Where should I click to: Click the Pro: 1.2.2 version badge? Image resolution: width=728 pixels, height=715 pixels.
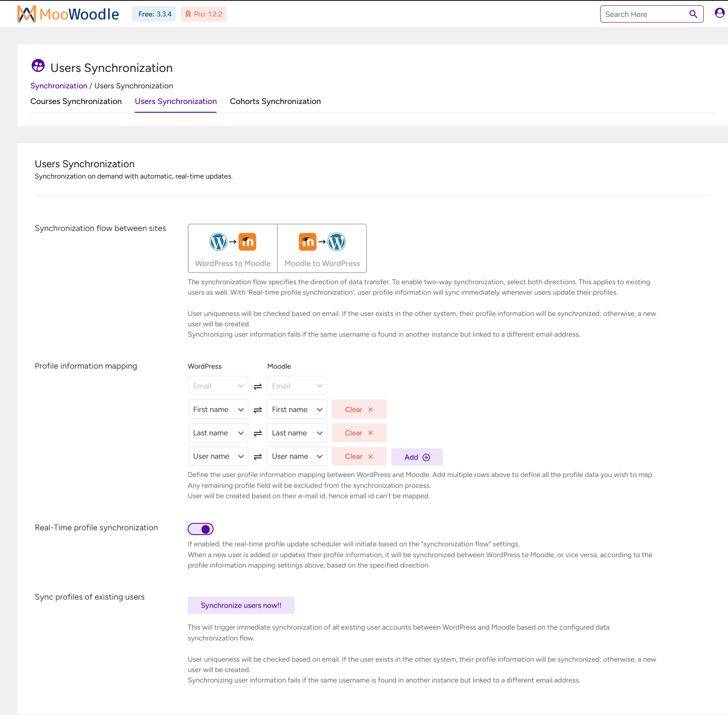[x=203, y=13]
